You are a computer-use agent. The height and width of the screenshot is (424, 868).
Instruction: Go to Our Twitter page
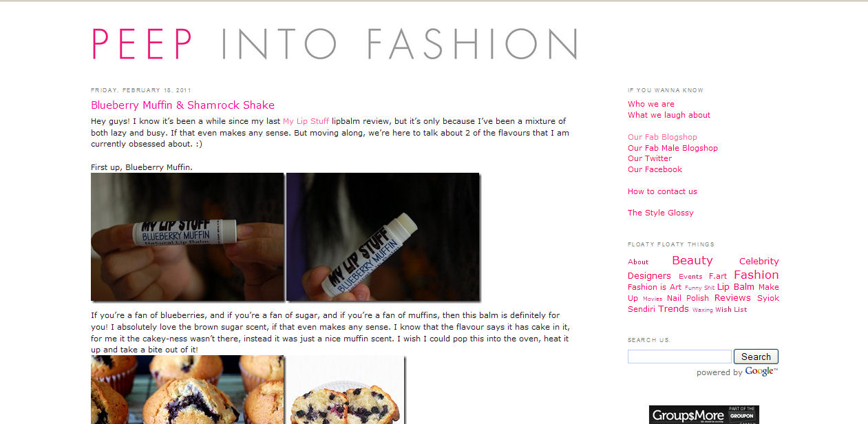650,158
